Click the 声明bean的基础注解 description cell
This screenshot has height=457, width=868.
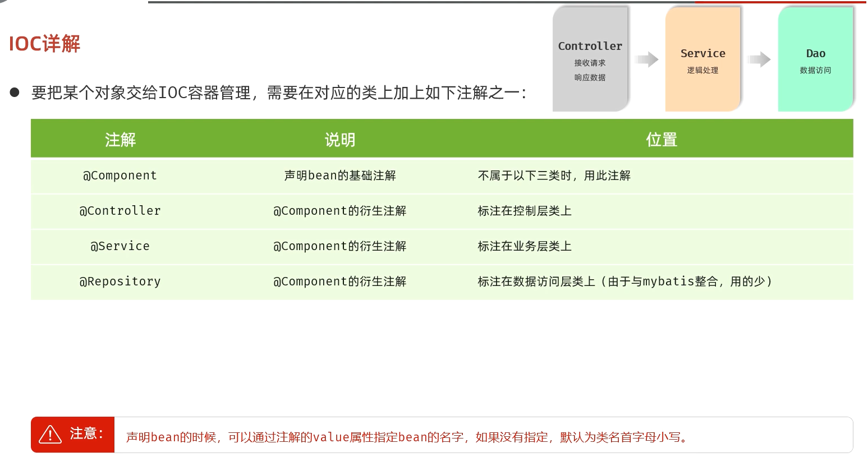click(x=340, y=176)
